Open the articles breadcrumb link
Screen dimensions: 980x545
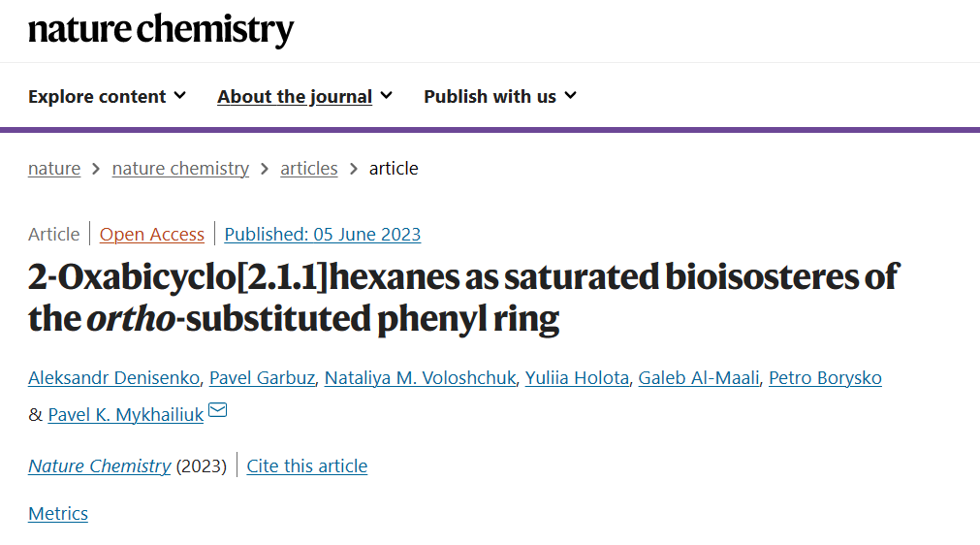pyautogui.click(x=309, y=168)
